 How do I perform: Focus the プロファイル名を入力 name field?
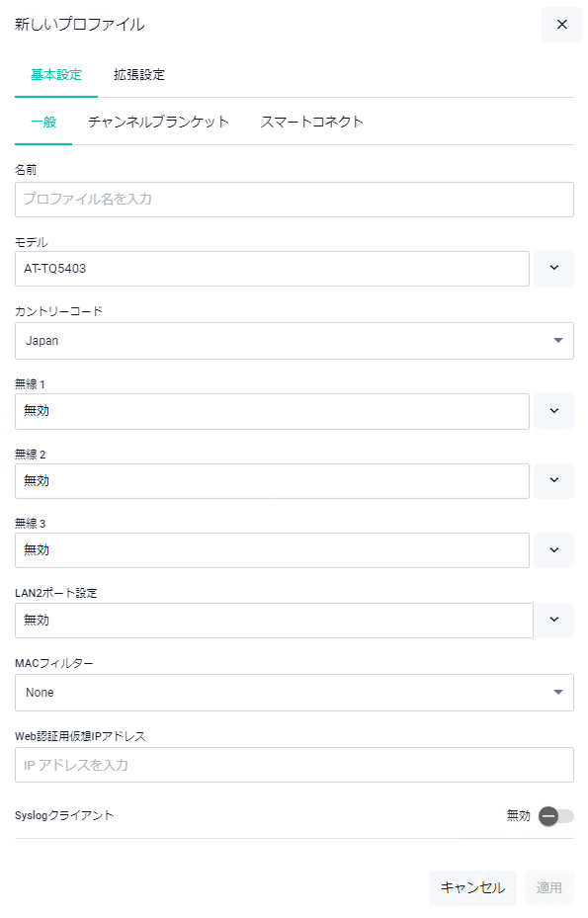[x=294, y=199]
